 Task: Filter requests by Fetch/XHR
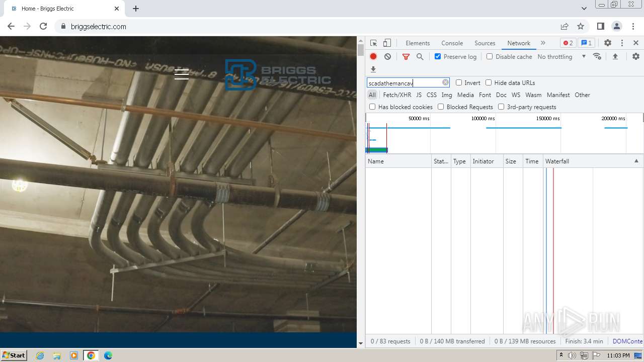point(397,95)
